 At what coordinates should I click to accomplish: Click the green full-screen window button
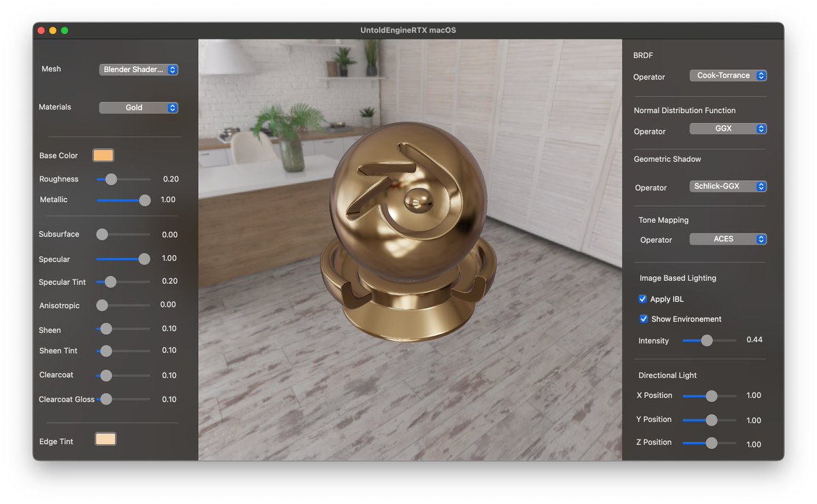tap(65, 31)
